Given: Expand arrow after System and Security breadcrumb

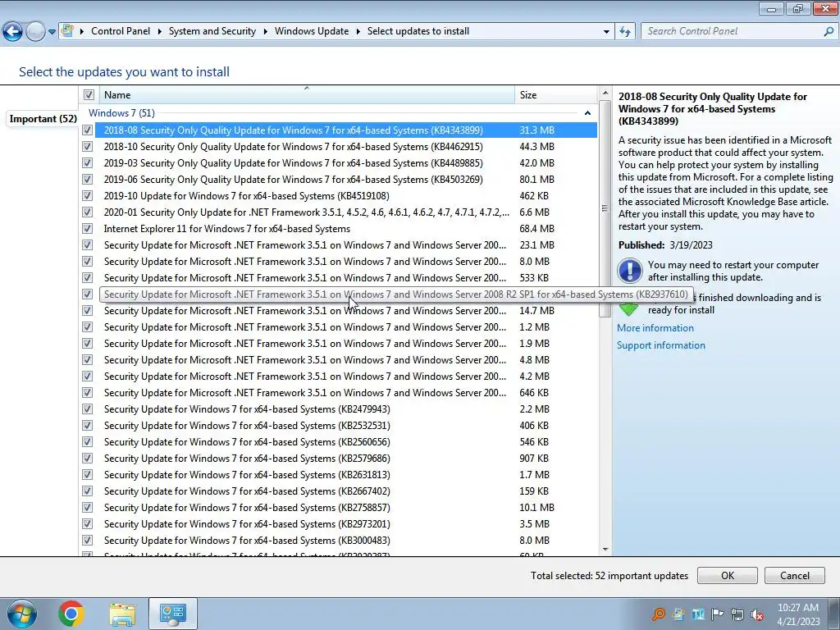Looking at the screenshot, I should (x=265, y=32).
